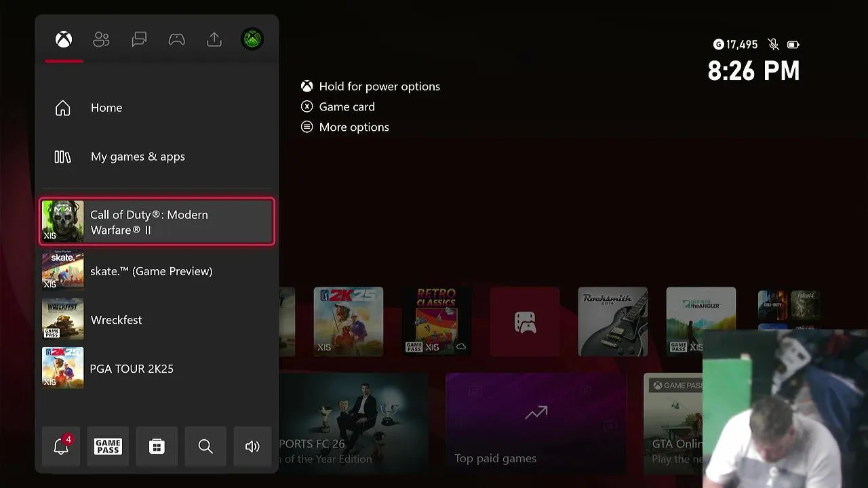Click the My games & apps library icon
The image size is (868, 488).
(x=62, y=157)
